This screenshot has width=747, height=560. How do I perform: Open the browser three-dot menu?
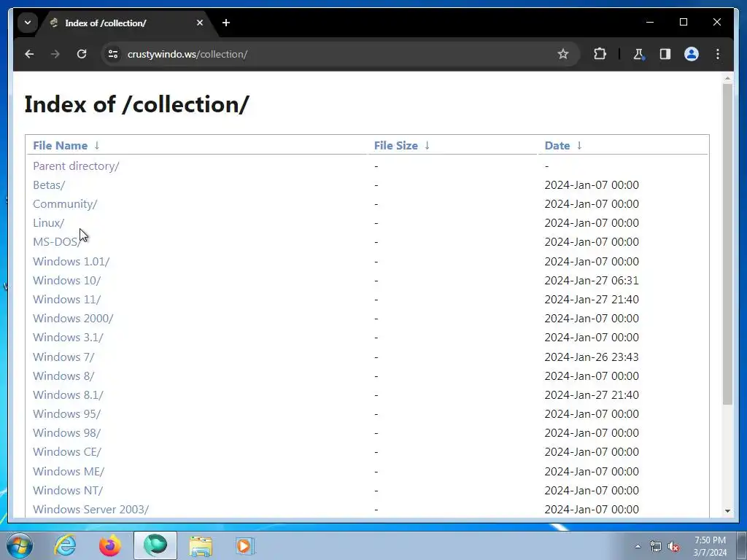[x=718, y=54]
